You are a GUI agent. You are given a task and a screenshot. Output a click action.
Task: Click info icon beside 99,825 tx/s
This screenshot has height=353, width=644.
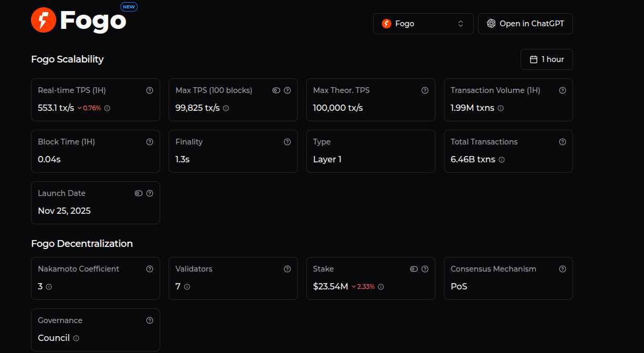pos(226,108)
